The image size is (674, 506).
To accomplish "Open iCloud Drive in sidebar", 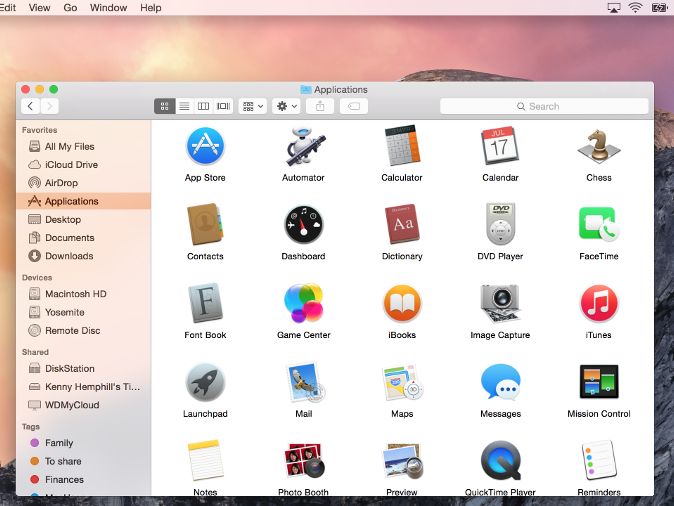I will click(x=83, y=165).
